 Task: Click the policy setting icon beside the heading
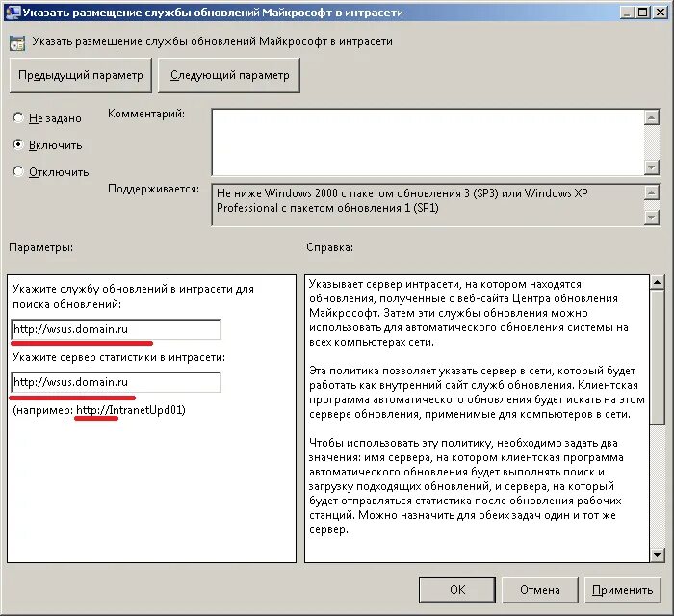pyautogui.click(x=17, y=43)
